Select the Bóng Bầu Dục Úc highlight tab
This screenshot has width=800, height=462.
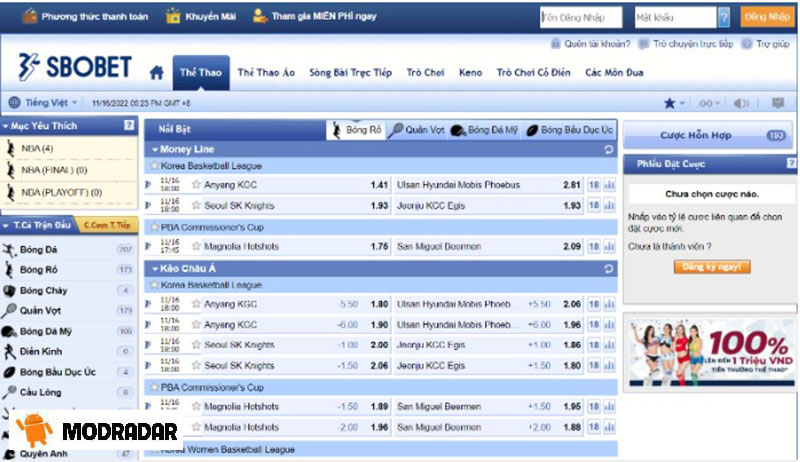569,130
